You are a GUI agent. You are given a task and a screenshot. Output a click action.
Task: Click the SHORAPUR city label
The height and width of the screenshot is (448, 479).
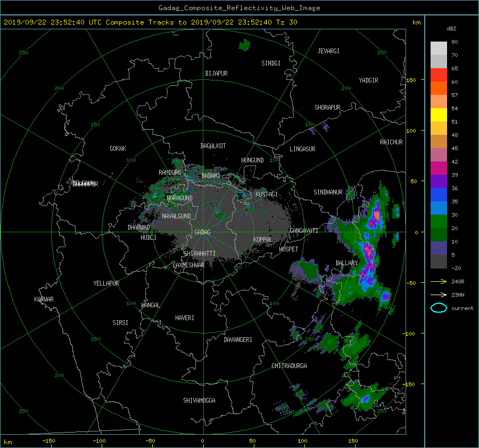click(x=327, y=107)
